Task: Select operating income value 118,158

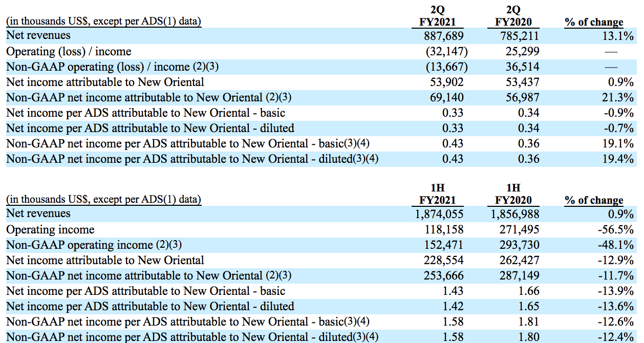Action: [445, 229]
